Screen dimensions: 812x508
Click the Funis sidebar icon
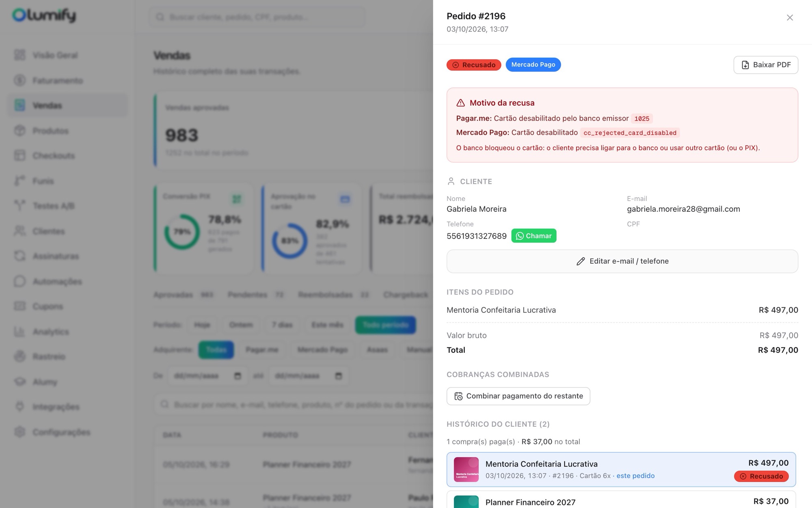19,181
